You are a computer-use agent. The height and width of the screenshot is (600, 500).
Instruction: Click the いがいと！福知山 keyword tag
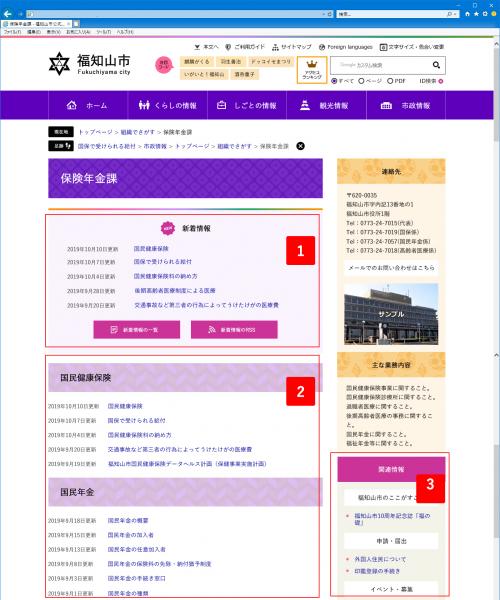(x=204, y=74)
